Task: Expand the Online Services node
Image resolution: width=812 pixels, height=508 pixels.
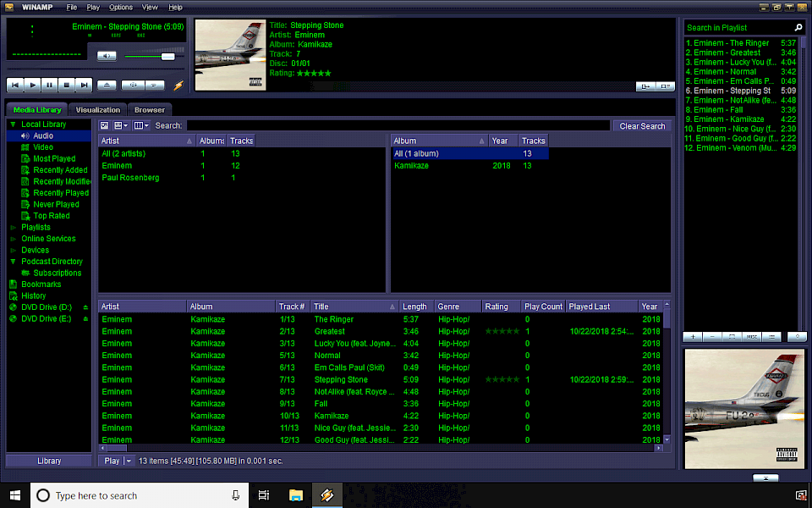Action: [13, 239]
